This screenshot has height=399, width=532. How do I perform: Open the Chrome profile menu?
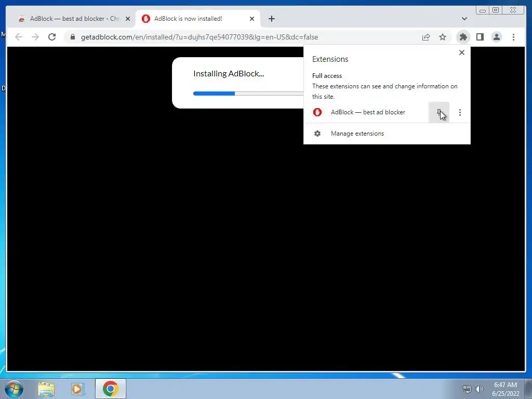click(x=496, y=37)
